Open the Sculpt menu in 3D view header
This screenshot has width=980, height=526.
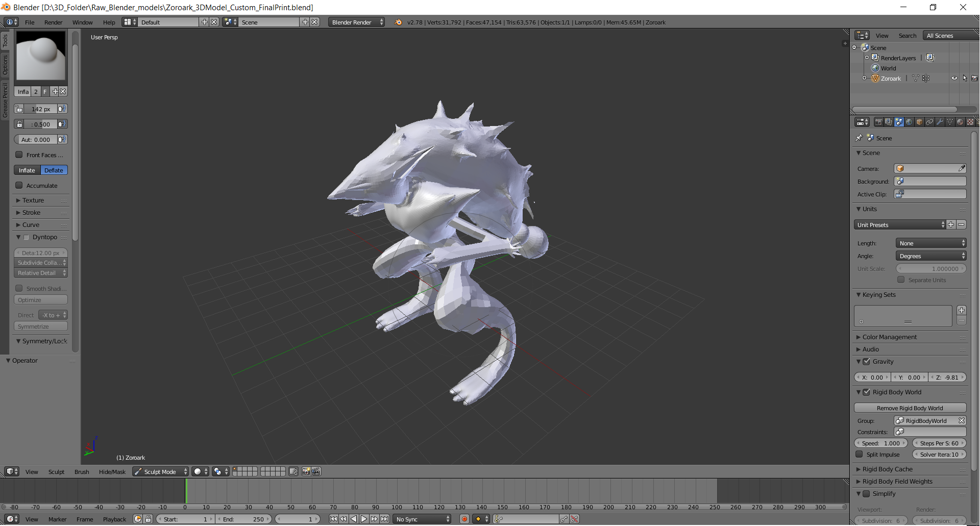pyautogui.click(x=56, y=471)
